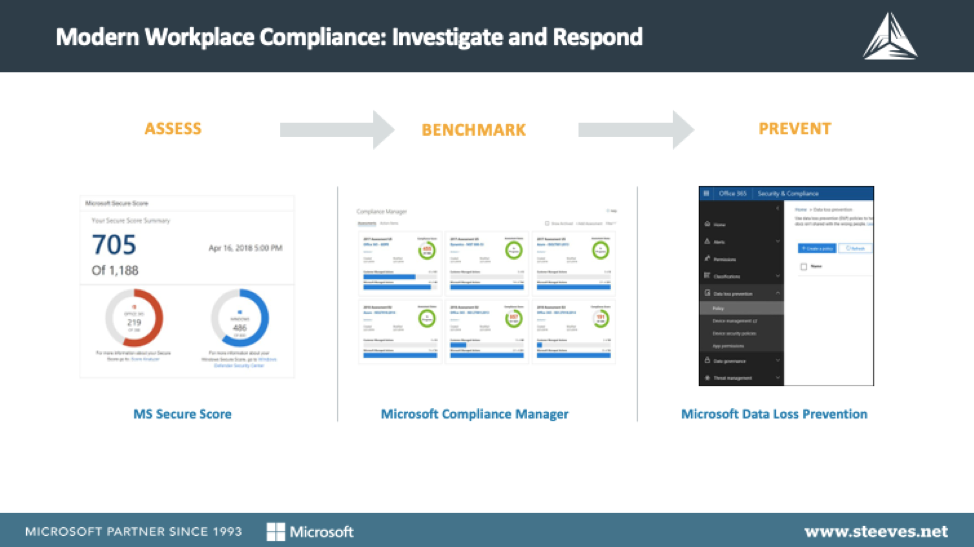This screenshot has height=547, width=974.
Task: Click the 'Apr 16, 2018 5:00 PM' timestamp
Action: point(245,248)
